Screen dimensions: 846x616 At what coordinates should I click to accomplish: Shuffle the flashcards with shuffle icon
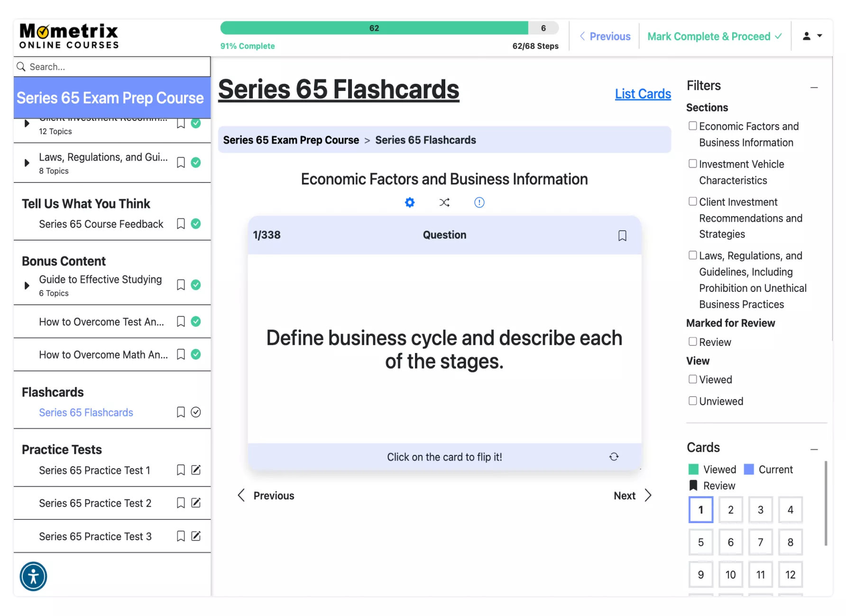click(444, 203)
